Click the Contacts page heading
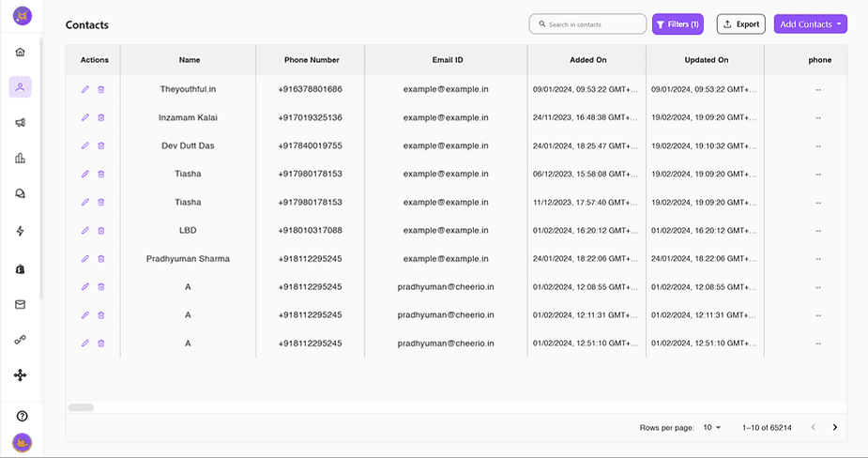This screenshot has width=868, height=458. (x=87, y=25)
